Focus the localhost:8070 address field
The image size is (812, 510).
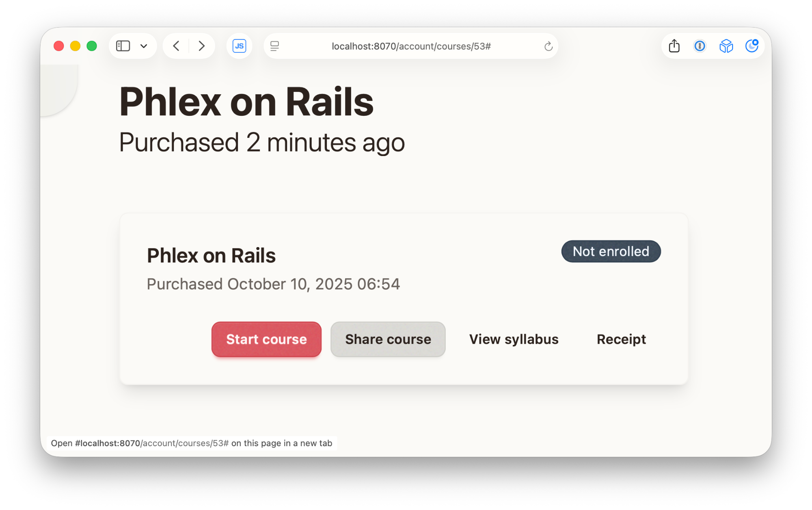[x=411, y=46]
